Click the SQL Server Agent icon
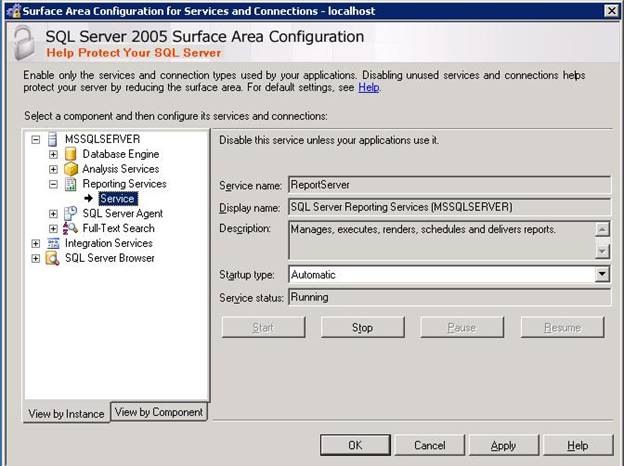The image size is (624, 466). tap(70, 214)
